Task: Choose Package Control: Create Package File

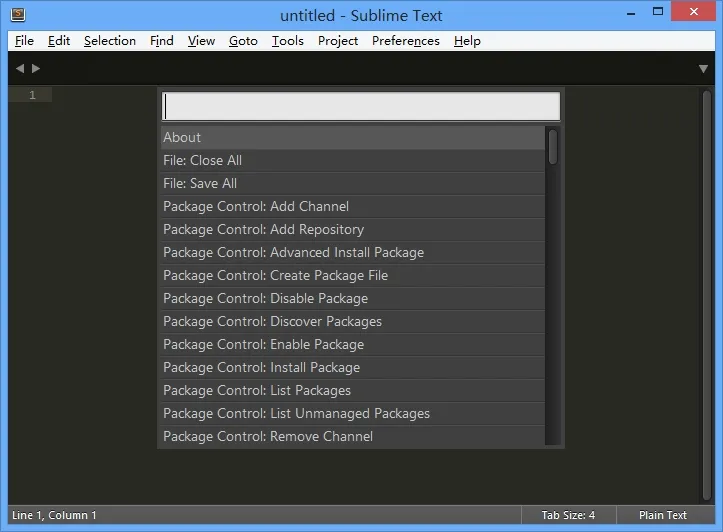Action: pyautogui.click(x=353, y=276)
